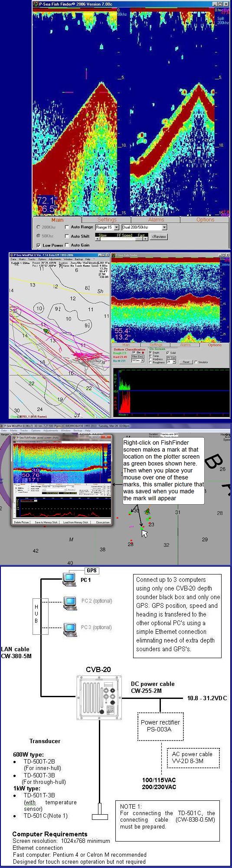232x868 pixels.
Task: Choose the 200Khz radio button
Action: tap(45, 227)
